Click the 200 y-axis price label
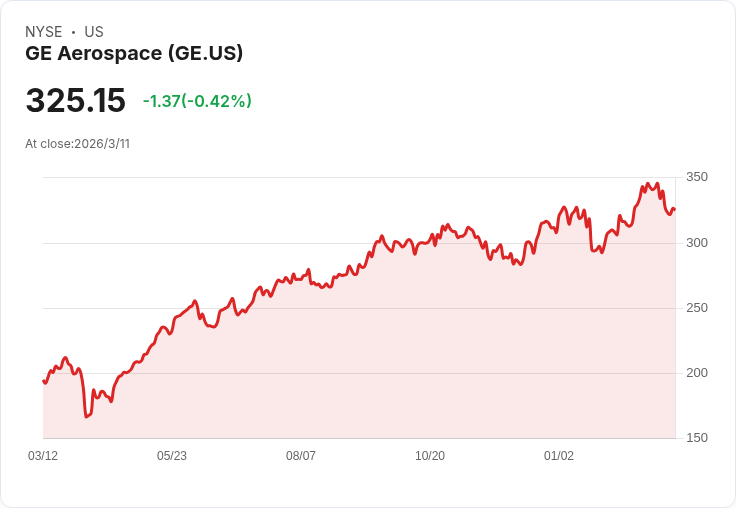This screenshot has height=508, width=736. pos(697,373)
